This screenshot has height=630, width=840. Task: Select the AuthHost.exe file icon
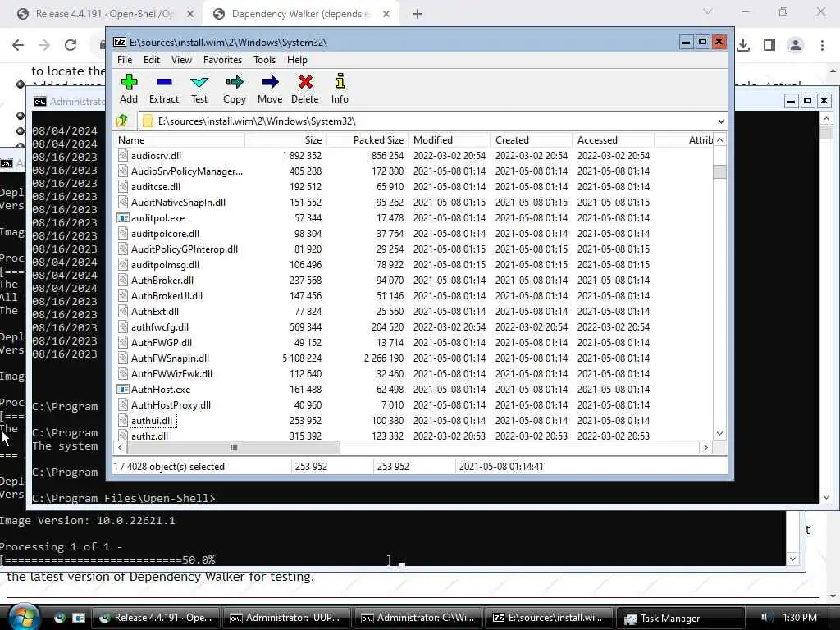[123, 390]
